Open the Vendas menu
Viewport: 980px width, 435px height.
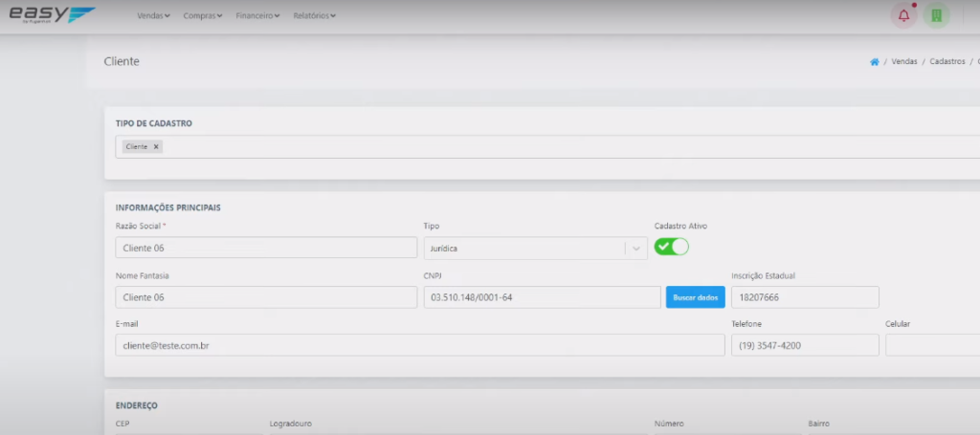(x=153, y=16)
